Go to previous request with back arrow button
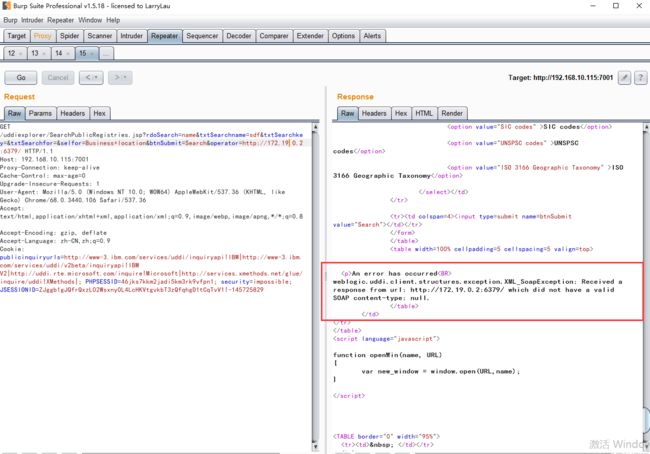The width and height of the screenshot is (650, 454). click(x=91, y=78)
